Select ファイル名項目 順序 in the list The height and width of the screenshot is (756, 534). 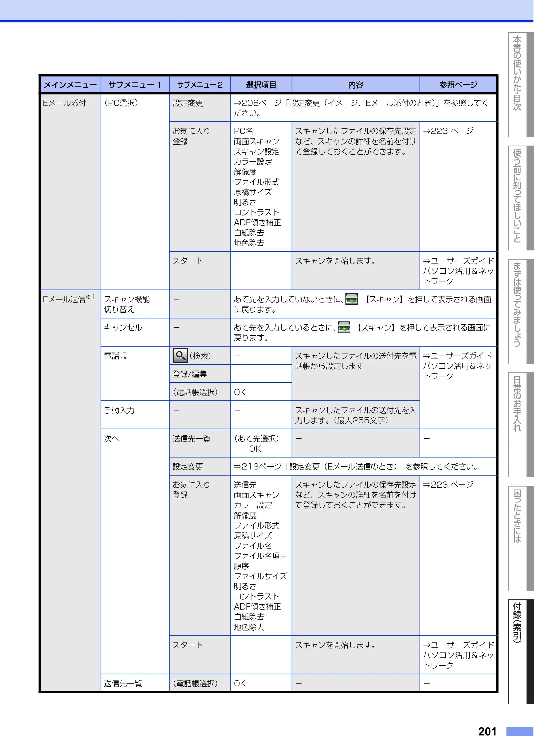click(x=260, y=561)
